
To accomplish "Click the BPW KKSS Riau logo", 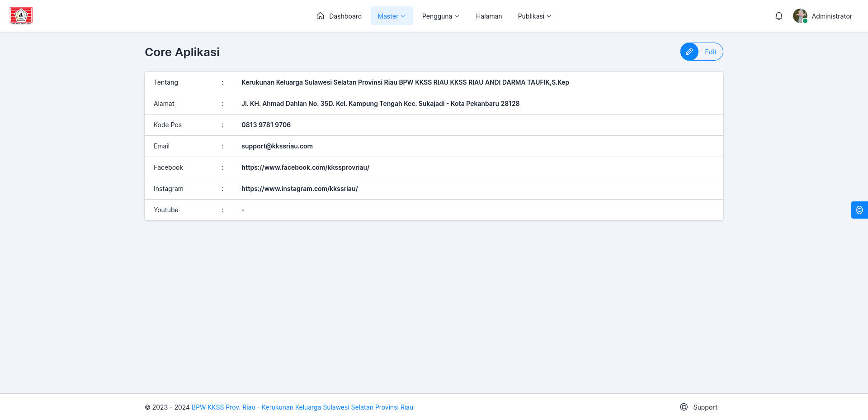I will (x=21, y=16).
